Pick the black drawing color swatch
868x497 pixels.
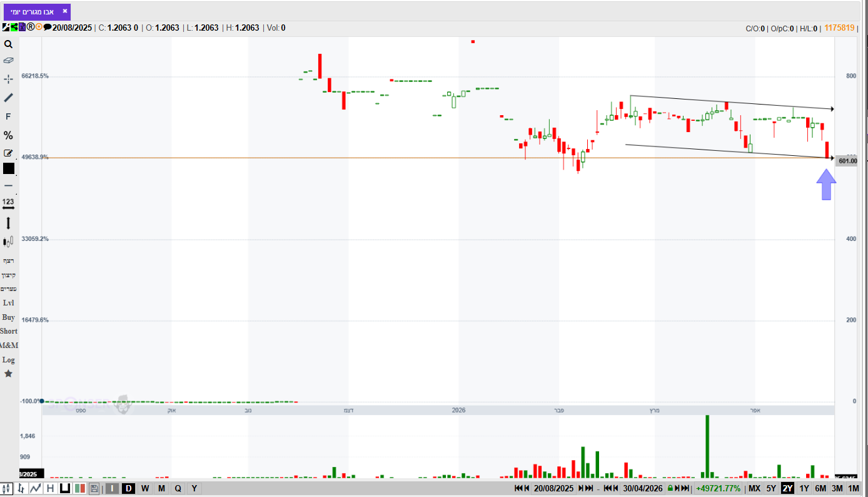tap(8, 168)
